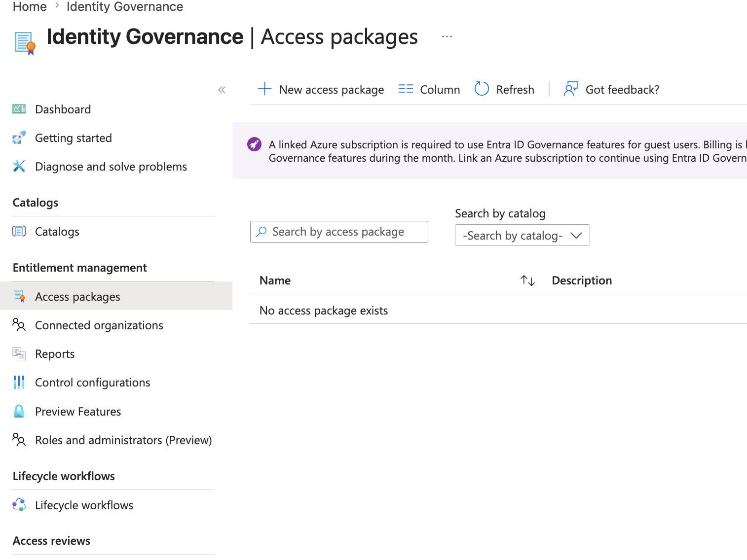Click the Control configurations sliders icon
Image resolution: width=747 pixels, height=560 pixels.
(x=19, y=382)
